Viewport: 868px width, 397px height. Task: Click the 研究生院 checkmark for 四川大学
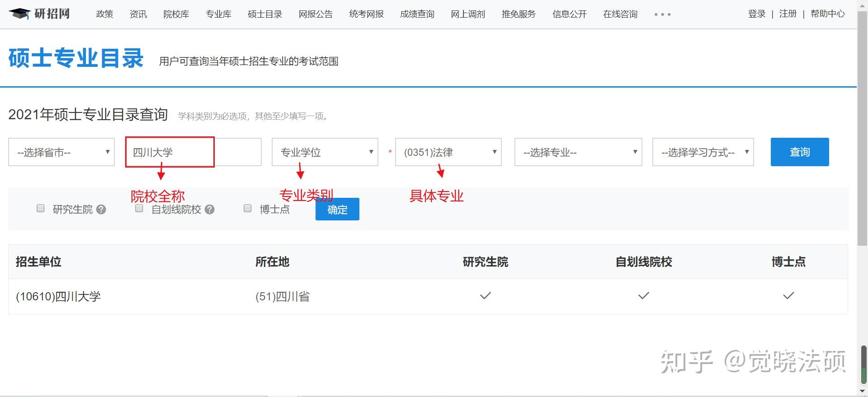(486, 296)
